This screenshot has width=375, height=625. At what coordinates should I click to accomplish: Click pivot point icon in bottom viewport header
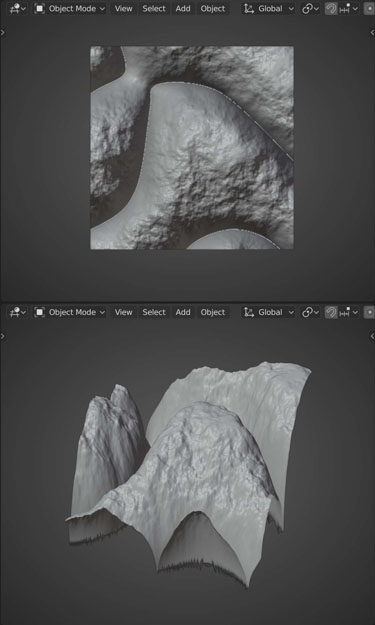click(x=307, y=312)
